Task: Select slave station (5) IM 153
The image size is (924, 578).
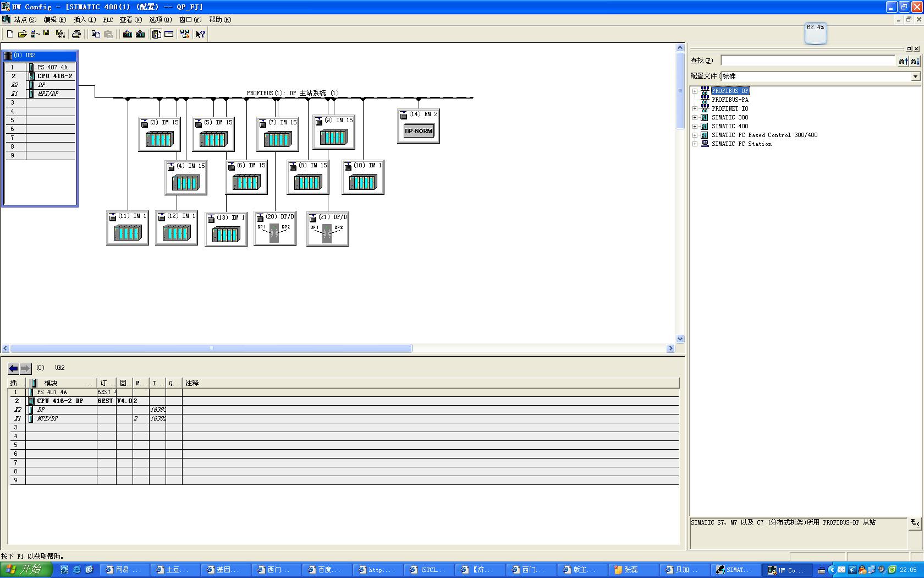Action: [213, 134]
